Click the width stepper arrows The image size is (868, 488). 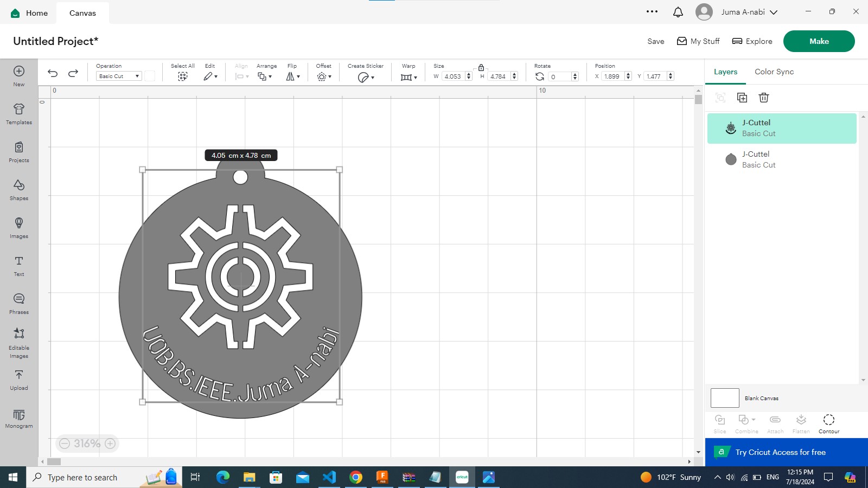[x=469, y=76]
